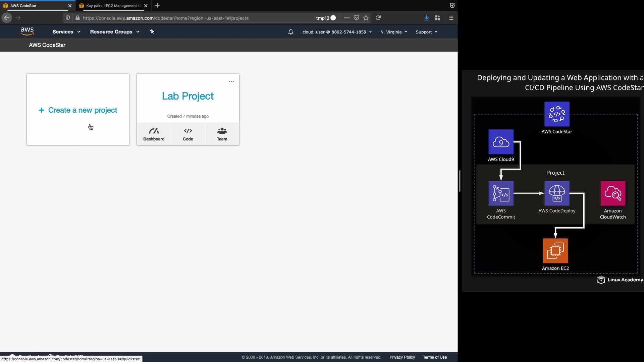Click the AWS logo home icon

27,31
